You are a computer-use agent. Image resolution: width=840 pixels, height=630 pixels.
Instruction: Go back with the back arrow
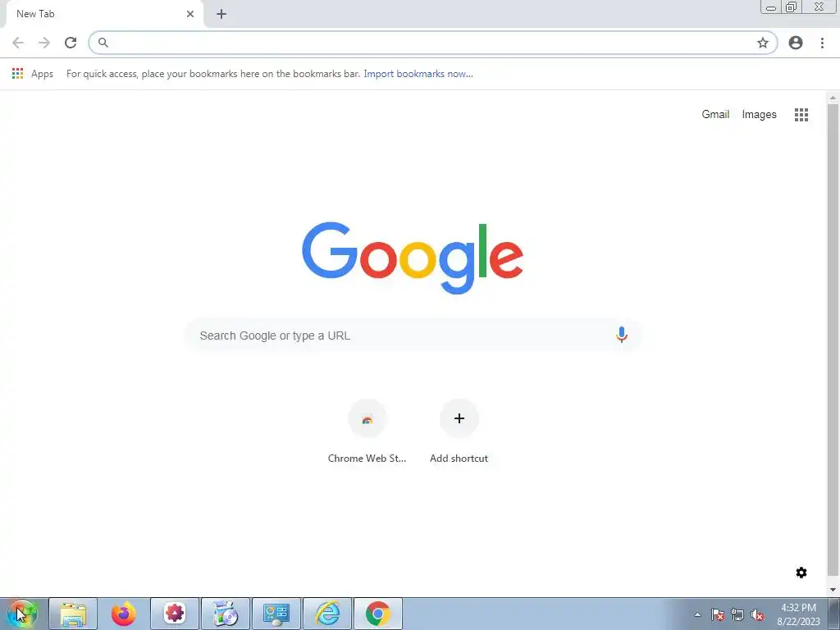[x=18, y=43]
